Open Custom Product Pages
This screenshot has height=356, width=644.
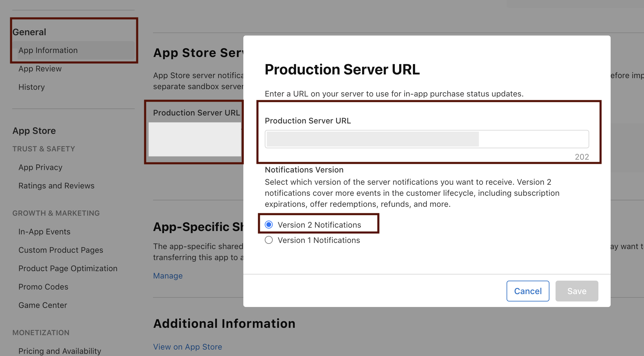pyautogui.click(x=61, y=250)
